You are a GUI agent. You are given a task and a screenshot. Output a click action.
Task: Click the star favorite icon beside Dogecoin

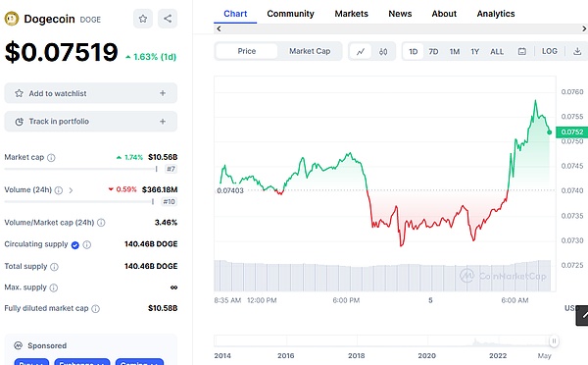(143, 19)
